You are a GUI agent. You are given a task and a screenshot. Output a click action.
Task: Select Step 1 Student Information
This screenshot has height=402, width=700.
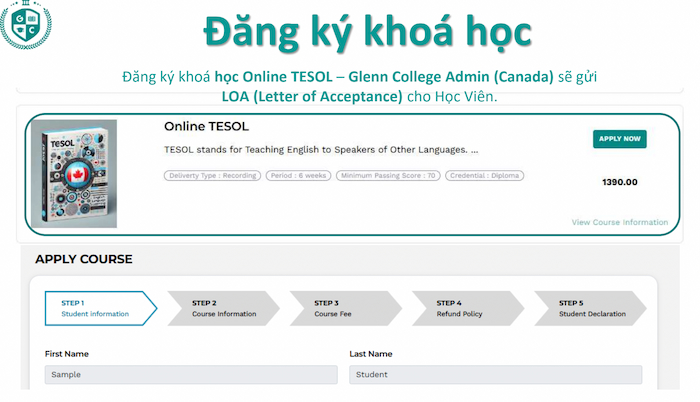pos(96,308)
